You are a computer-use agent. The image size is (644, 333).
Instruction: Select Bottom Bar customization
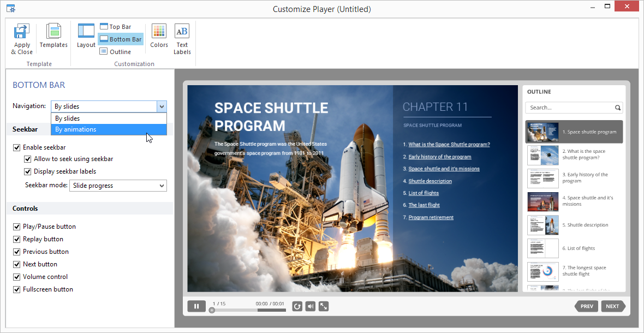point(121,39)
